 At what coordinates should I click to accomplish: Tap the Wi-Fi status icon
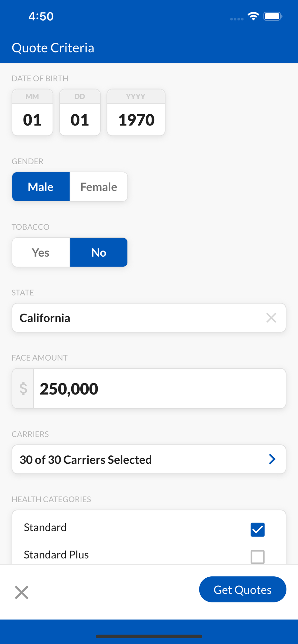pyautogui.click(x=253, y=16)
